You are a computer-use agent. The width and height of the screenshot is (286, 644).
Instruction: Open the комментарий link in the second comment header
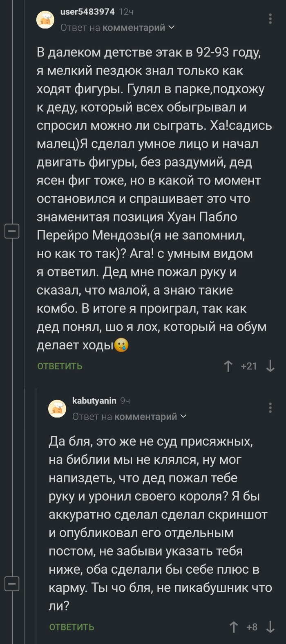click(x=145, y=417)
